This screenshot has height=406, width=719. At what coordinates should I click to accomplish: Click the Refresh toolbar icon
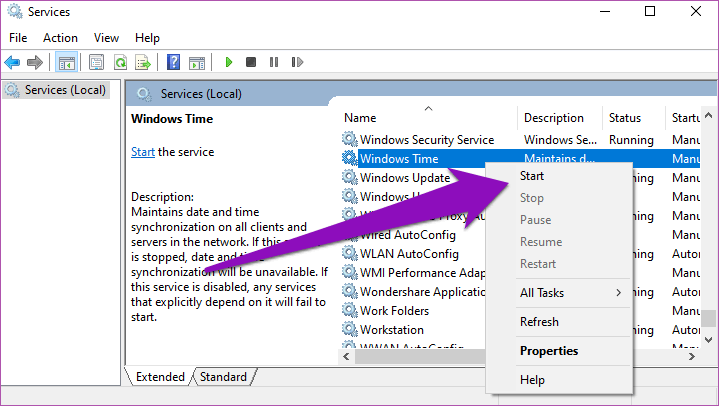pyautogui.click(x=120, y=62)
